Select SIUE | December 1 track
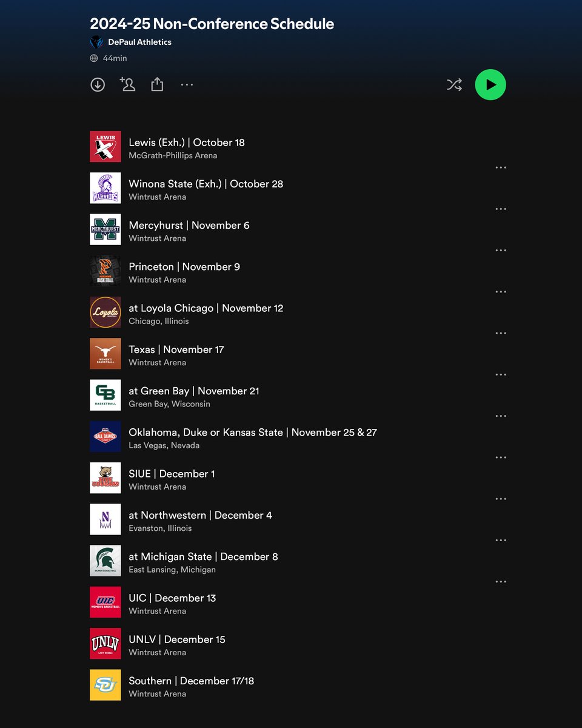Screen dimensions: 582x728 tap(172, 474)
